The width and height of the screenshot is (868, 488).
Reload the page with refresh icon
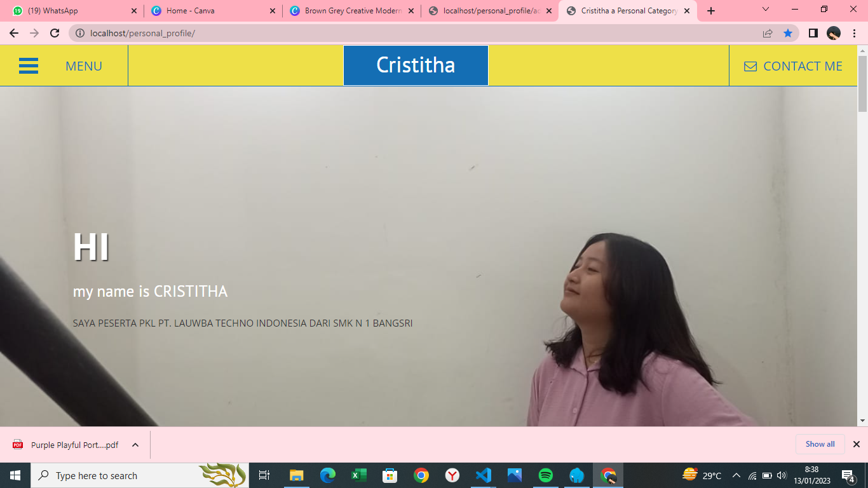55,33
